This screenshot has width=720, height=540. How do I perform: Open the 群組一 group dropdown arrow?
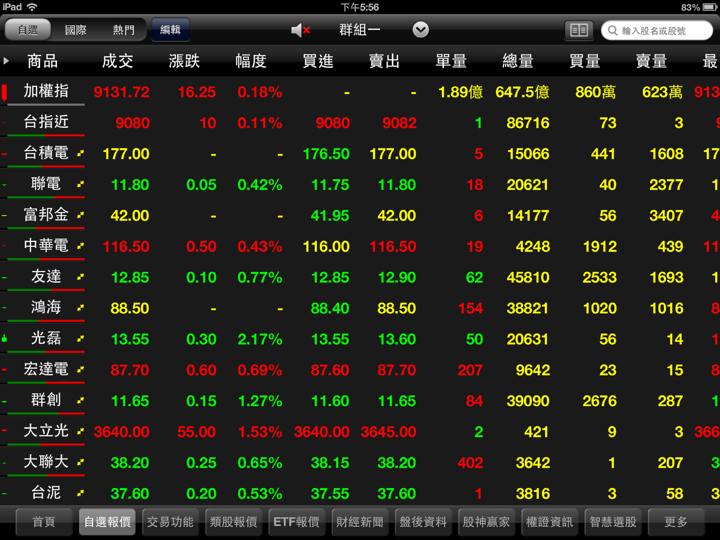click(x=420, y=31)
